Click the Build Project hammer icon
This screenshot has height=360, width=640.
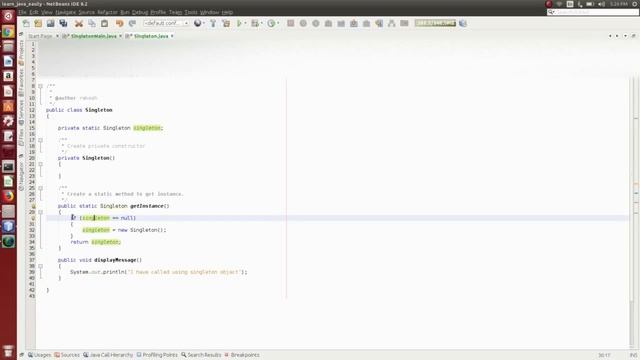coord(213,23)
